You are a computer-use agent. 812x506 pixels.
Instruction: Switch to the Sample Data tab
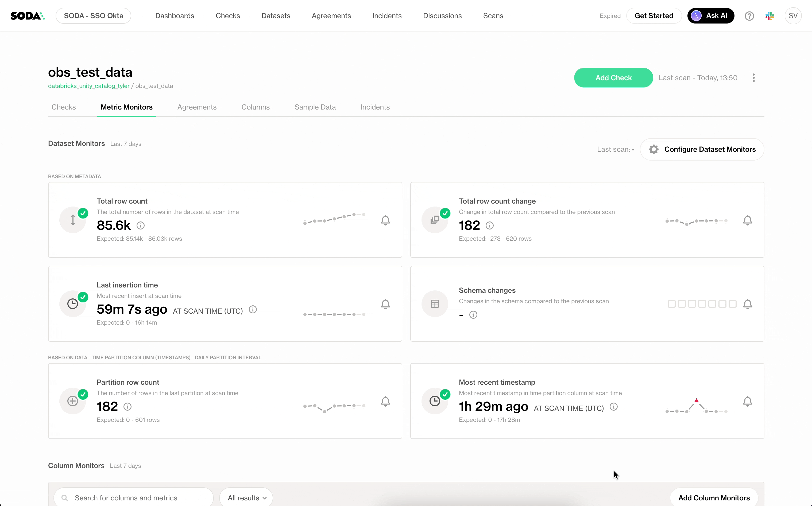[315, 107]
